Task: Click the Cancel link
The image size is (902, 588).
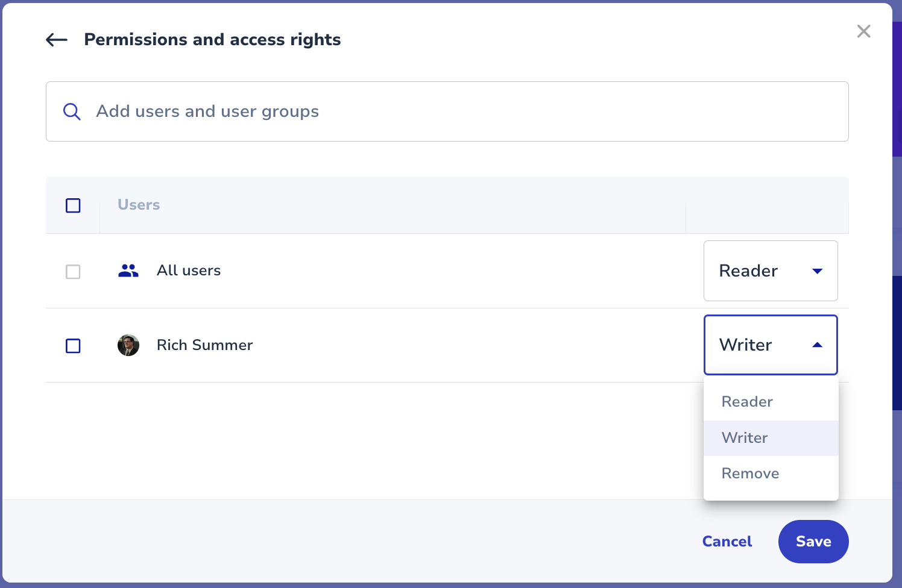Action: coord(727,542)
